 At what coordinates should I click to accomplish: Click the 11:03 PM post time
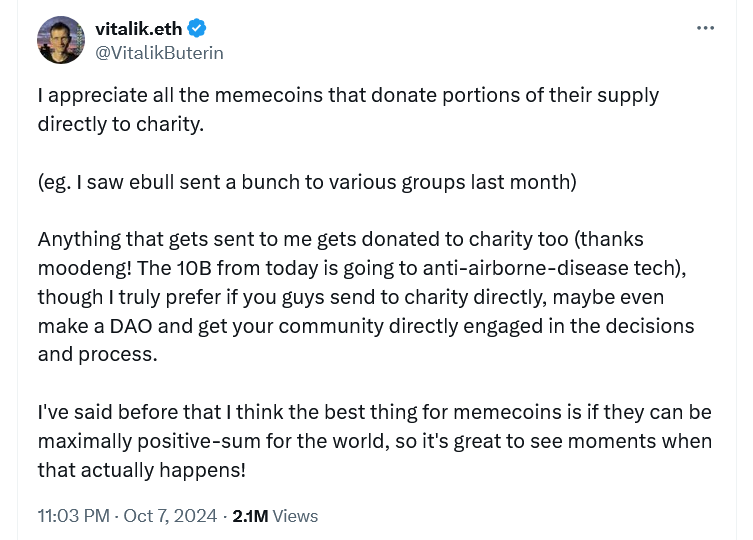point(73,516)
